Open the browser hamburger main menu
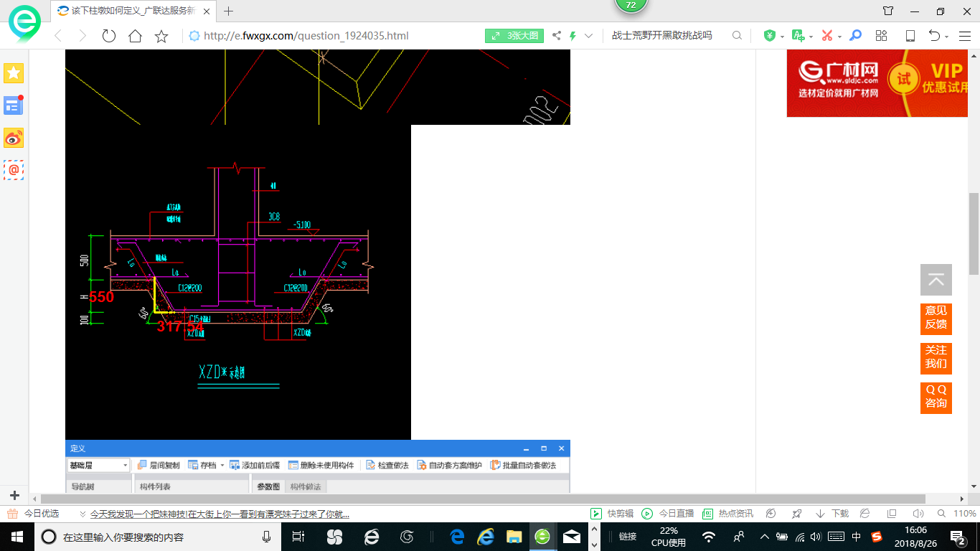This screenshot has height=551, width=980. [965, 35]
